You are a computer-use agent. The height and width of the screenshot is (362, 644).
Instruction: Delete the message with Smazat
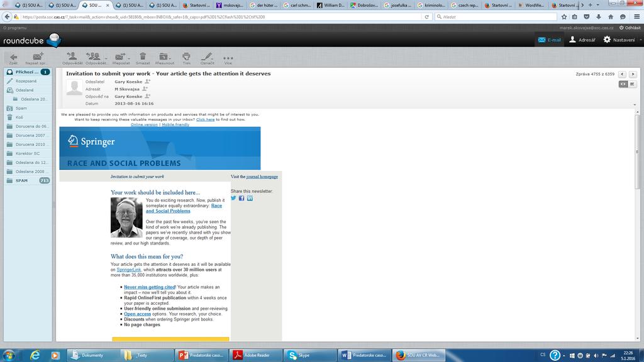click(143, 58)
